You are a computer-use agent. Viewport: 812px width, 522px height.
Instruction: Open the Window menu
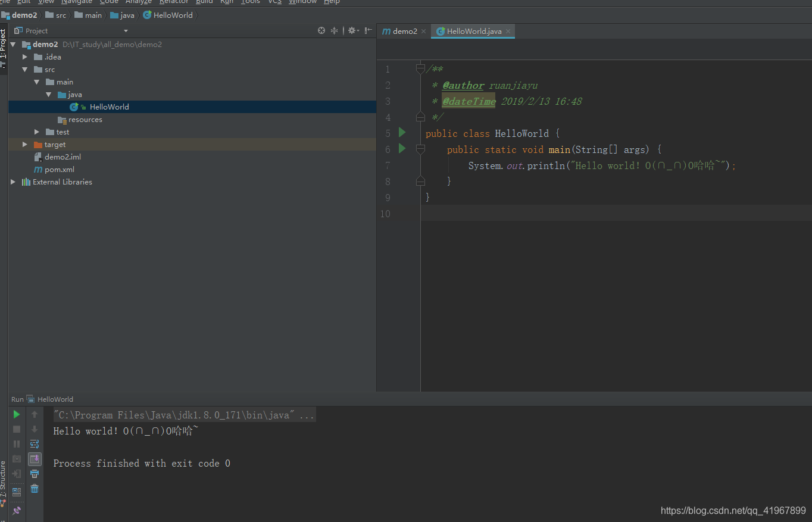[x=302, y=2]
